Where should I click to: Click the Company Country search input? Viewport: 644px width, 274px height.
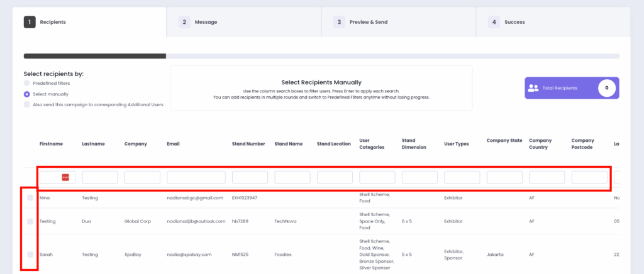547,178
